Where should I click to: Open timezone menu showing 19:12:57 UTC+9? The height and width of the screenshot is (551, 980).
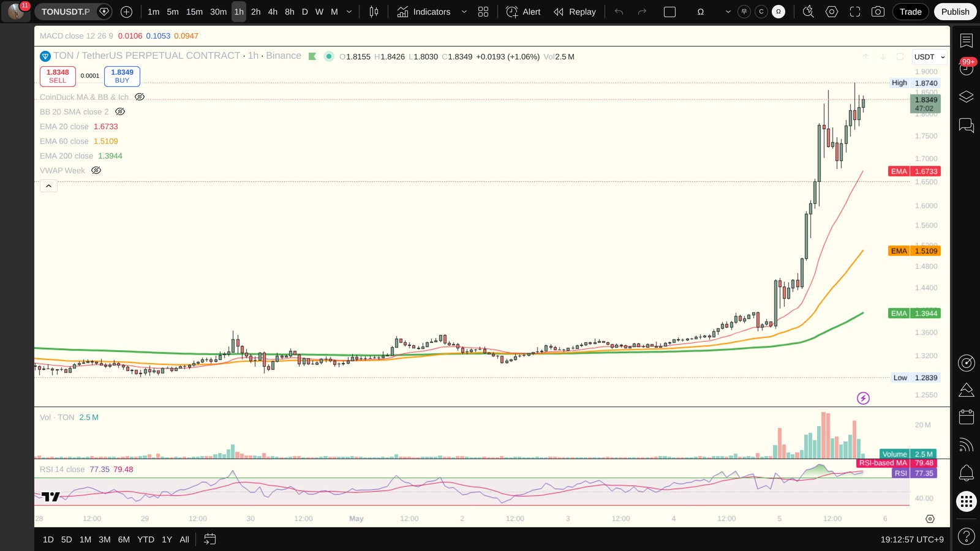912,539
